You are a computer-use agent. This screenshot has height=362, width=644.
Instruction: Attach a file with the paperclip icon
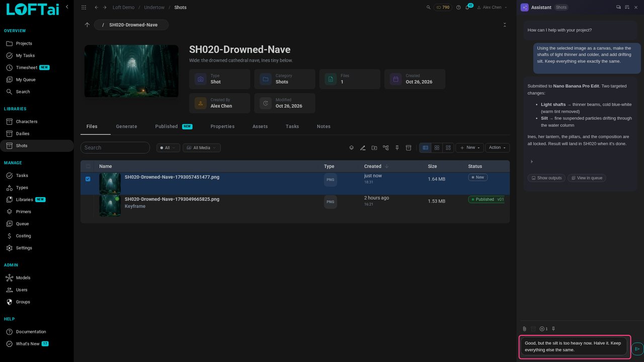(x=524, y=329)
